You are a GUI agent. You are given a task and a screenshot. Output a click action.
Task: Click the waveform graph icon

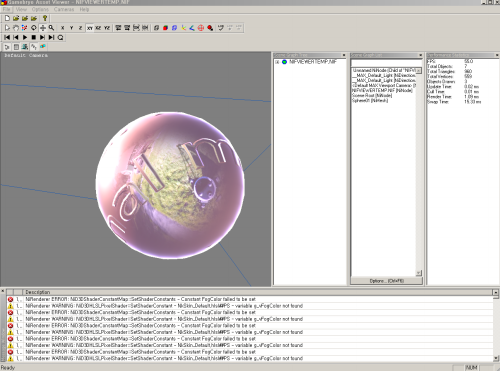point(34,47)
